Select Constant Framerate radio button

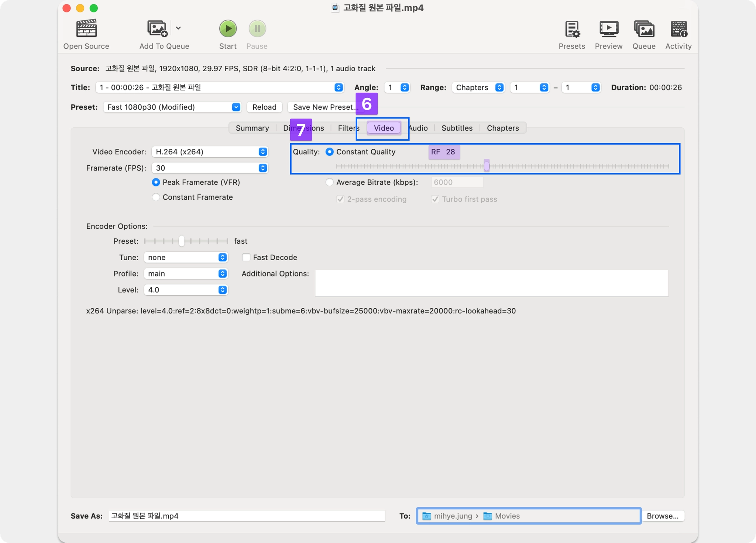[x=156, y=197]
